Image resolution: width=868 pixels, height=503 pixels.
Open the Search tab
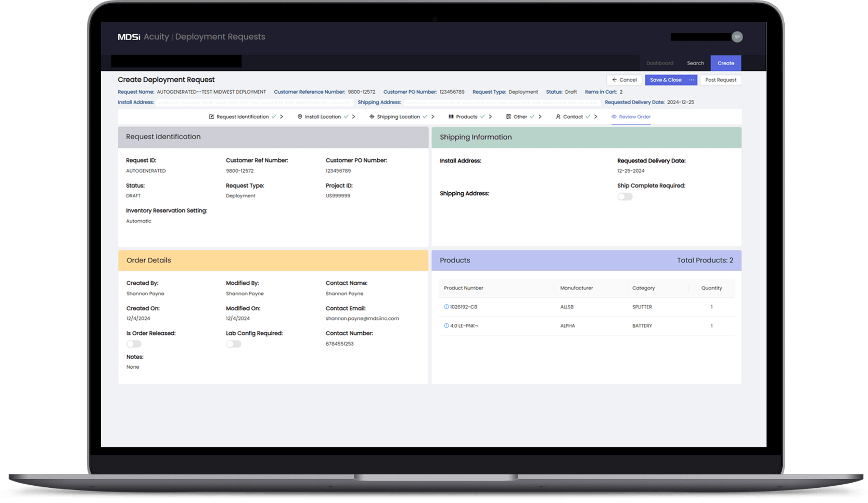point(695,63)
